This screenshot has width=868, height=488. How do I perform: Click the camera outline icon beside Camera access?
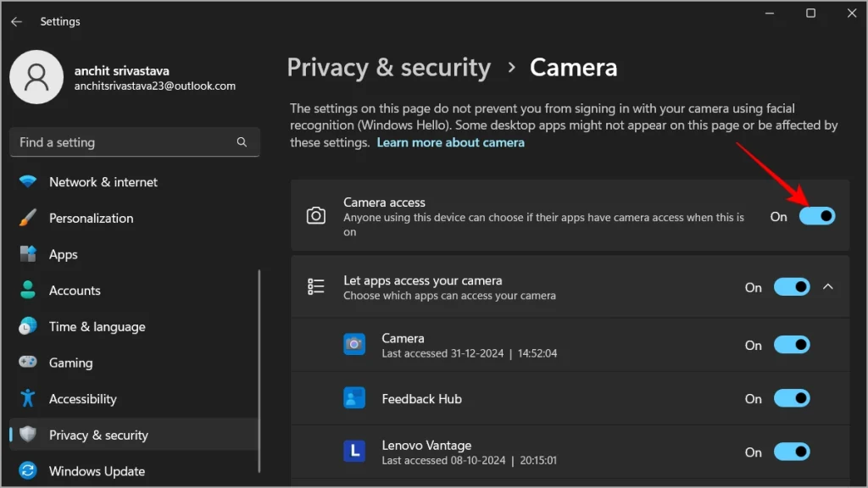[x=316, y=216]
